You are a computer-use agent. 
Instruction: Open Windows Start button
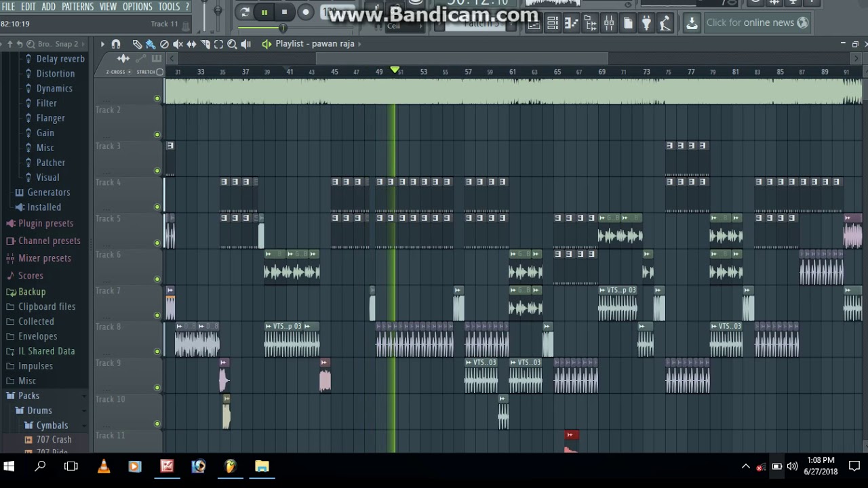point(9,466)
